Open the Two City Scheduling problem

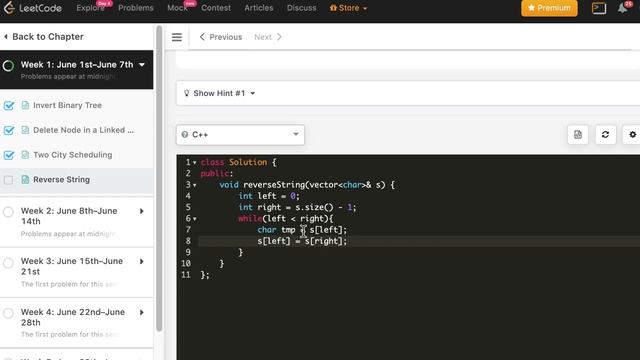click(73, 155)
